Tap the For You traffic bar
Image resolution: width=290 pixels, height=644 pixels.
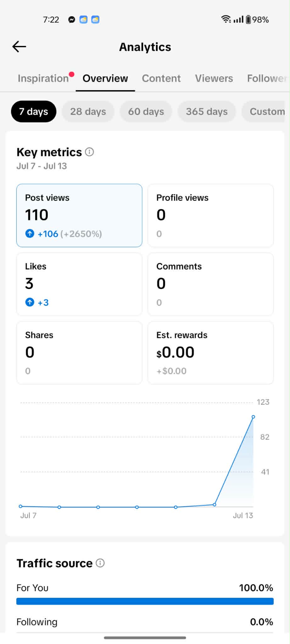(x=145, y=601)
